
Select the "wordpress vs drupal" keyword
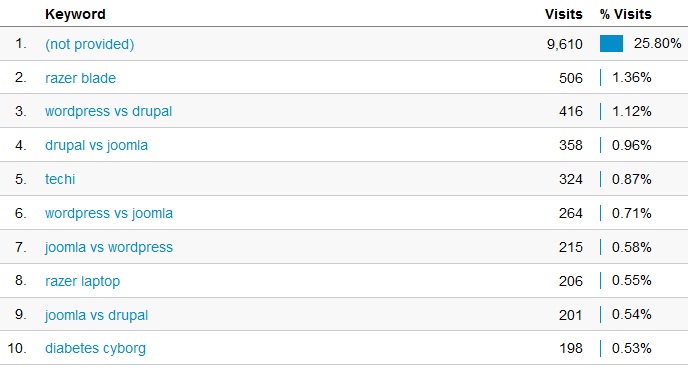click(x=108, y=111)
